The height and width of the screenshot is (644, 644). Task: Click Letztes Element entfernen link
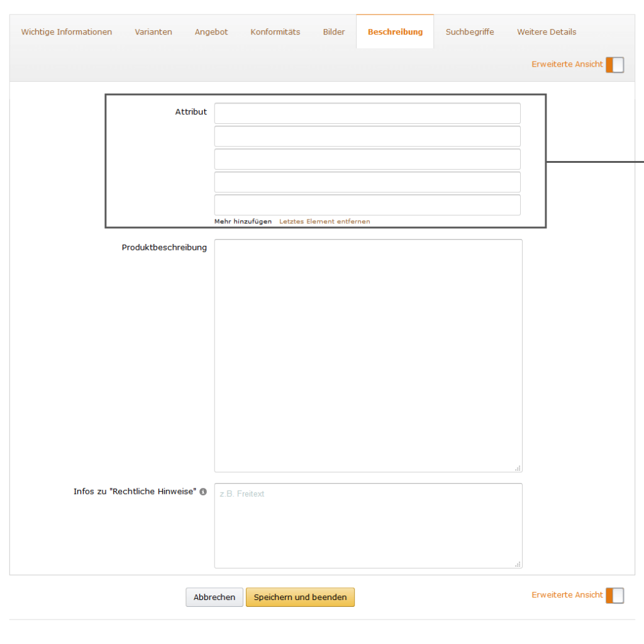coord(325,221)
